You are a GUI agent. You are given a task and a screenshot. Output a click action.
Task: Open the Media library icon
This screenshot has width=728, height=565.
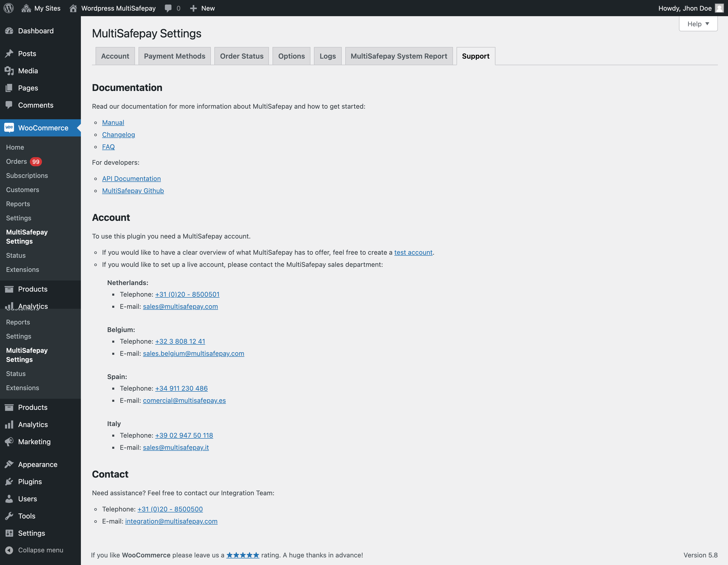pos(9,71)
